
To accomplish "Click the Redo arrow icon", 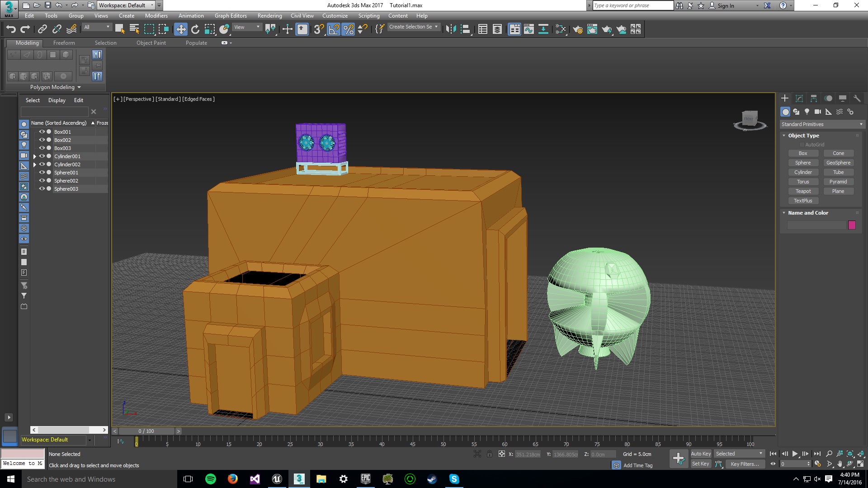I will click(25, 29).
